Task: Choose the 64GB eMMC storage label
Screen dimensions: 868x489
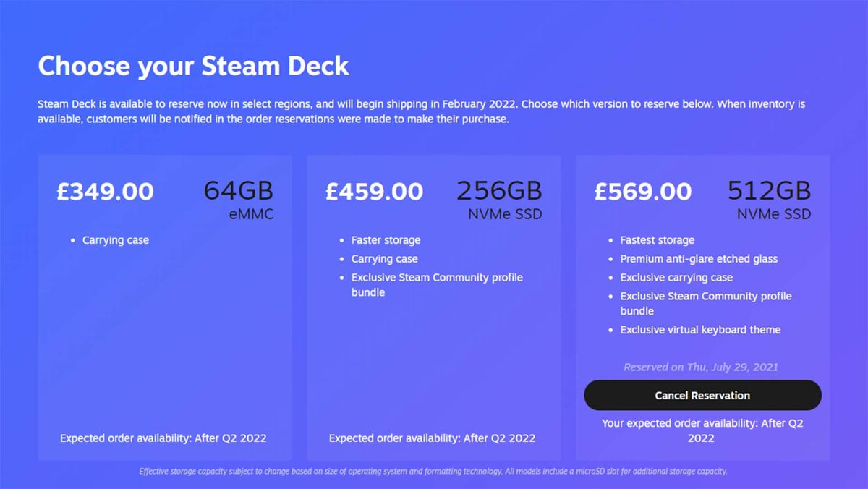Action: point(238,199)
